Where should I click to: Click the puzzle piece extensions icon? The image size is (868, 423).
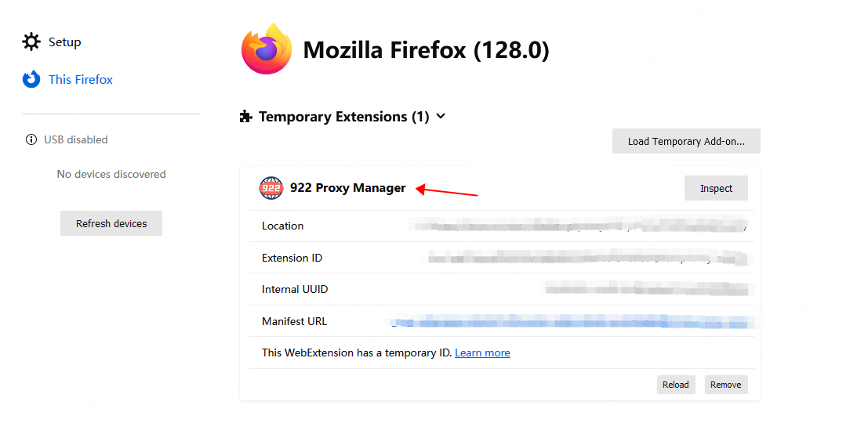245,117
